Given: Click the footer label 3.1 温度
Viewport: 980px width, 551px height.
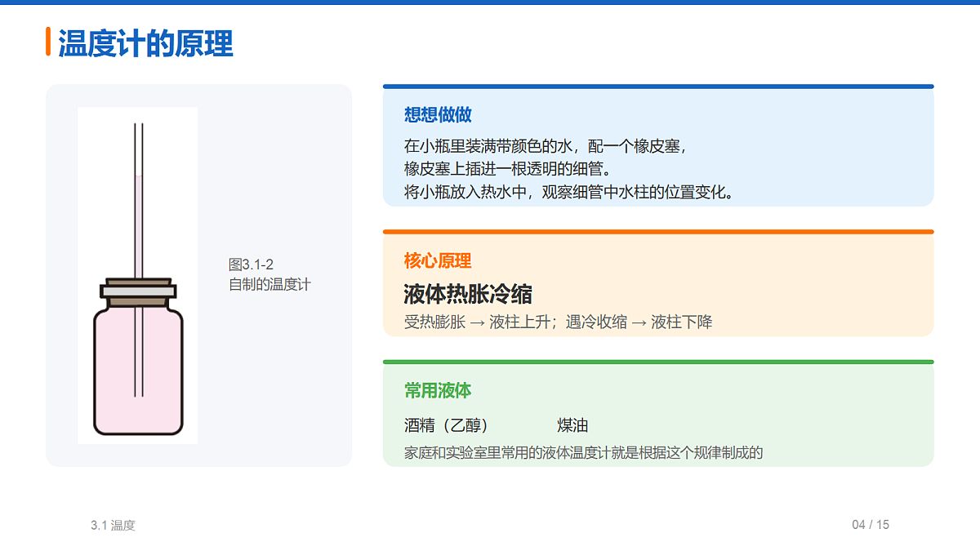Looking at the screenshot, I should (x=113, y=525).
